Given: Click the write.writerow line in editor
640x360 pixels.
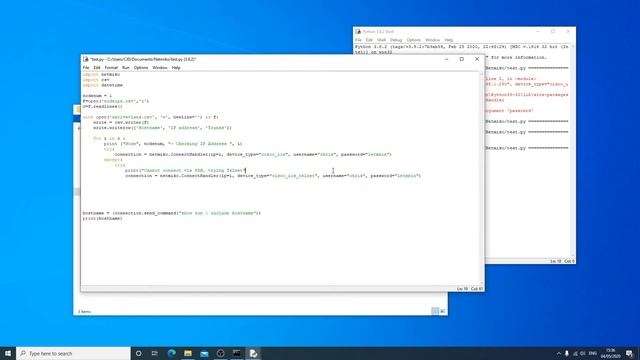Looking at the screenshot, I should 162,128.
